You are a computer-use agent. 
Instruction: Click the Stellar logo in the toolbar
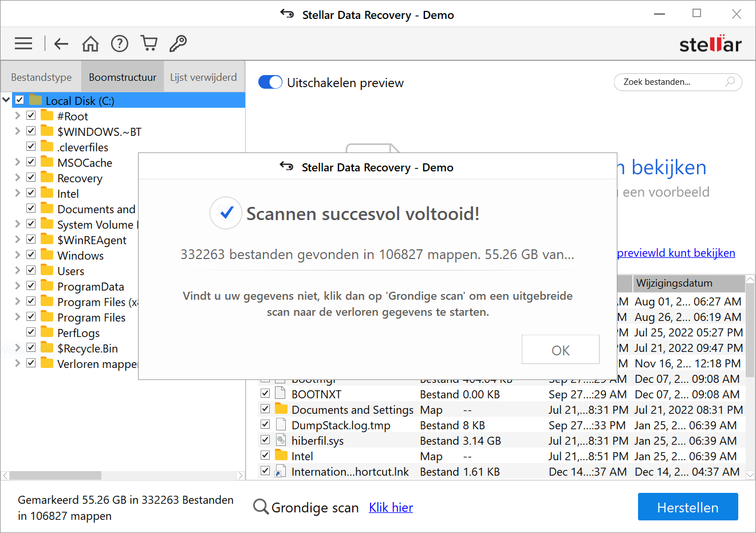710,44
